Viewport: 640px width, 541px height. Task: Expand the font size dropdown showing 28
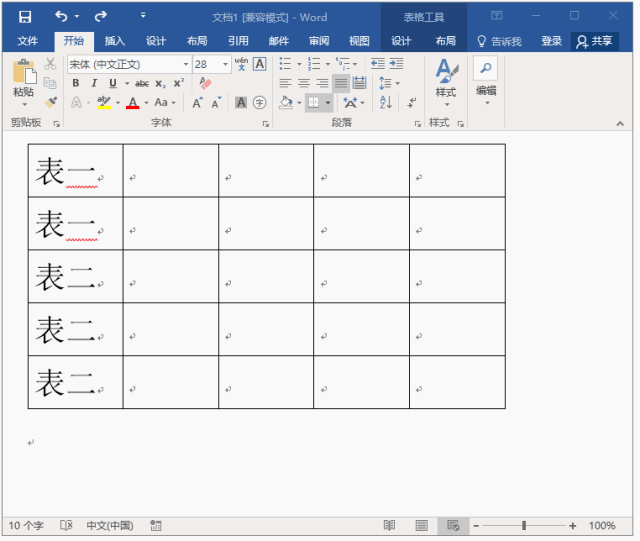pos(228,64)
